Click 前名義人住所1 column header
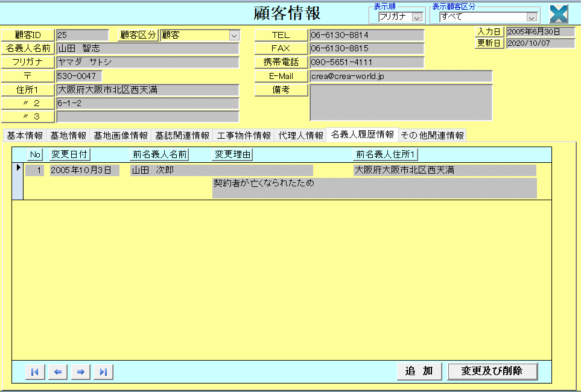The width and height of the screenshot is (581, 392). coord(386,154)
